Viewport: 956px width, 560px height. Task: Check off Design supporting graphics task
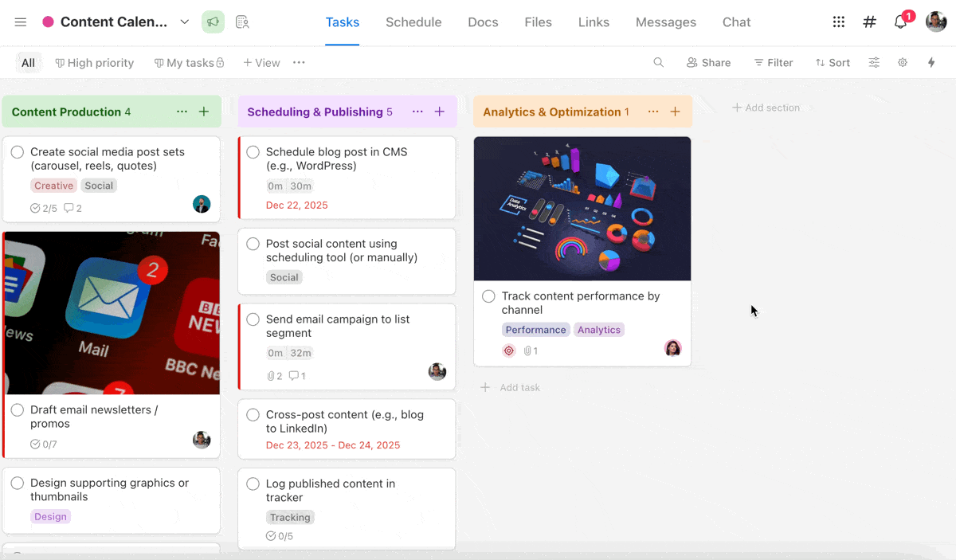coord(18,484)
